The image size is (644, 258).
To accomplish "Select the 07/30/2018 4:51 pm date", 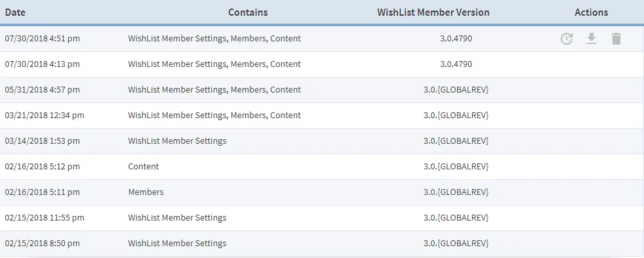I will (43, 39).
